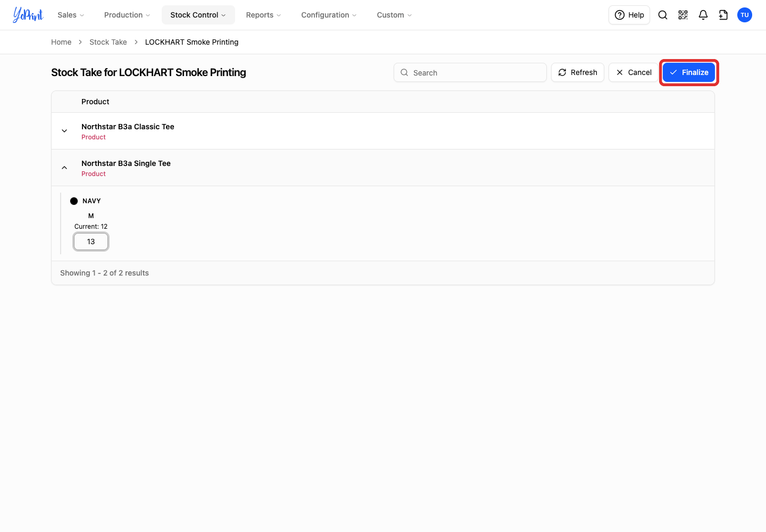Click the Help question mark button
Viewport: 766px width, 532px height.
(629, 15)
